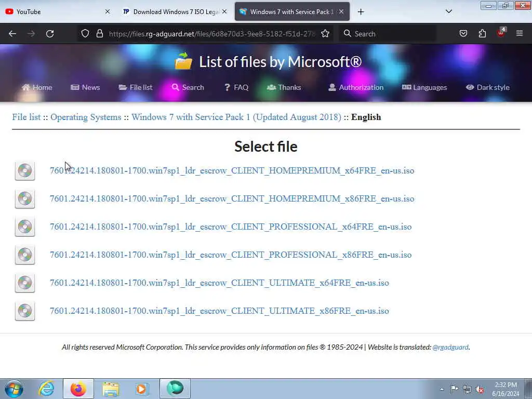Viewport: 532px width, 399px height.
Task: Close the Windows 7 with Service Pack tab
Action: 341,11
